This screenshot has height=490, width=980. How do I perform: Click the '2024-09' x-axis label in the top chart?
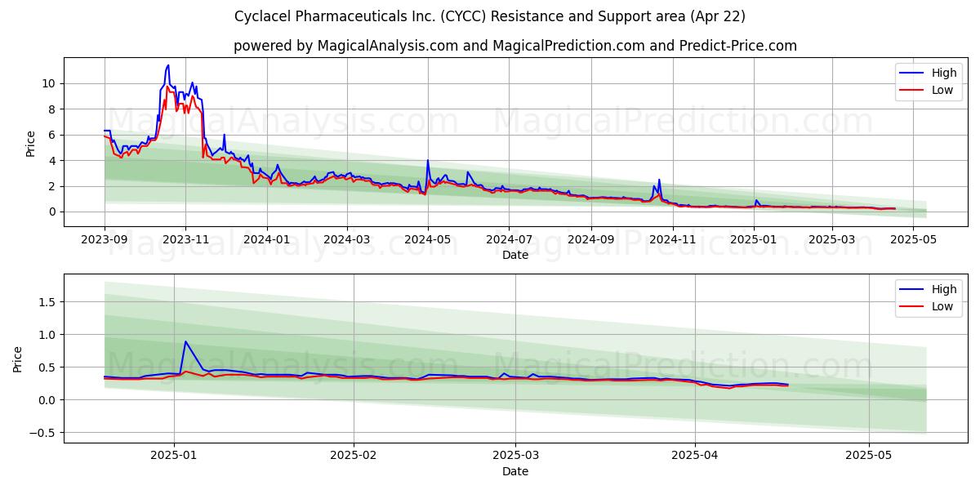click(x=590, y=240)
